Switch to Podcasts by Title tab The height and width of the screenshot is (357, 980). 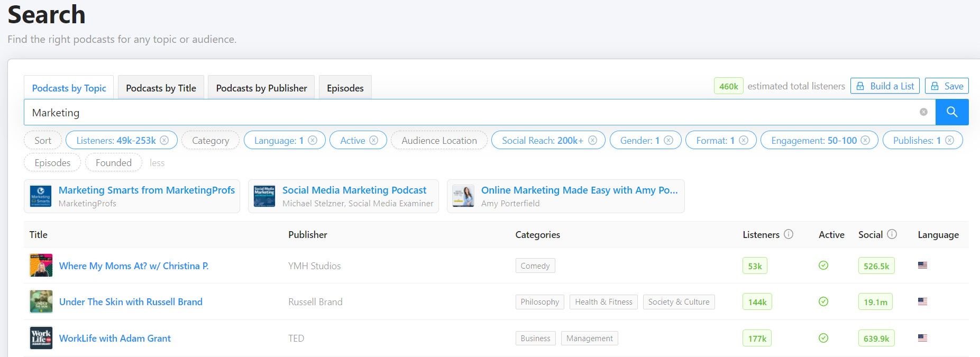161,88
